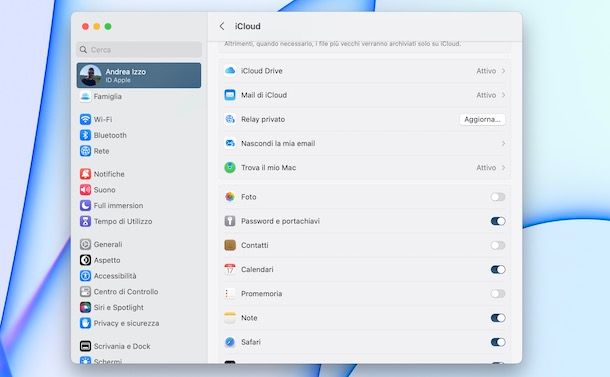
Task: Select Wi-Fi label in the sidebar
Action: pyautogui.click(x=103, y=119)
